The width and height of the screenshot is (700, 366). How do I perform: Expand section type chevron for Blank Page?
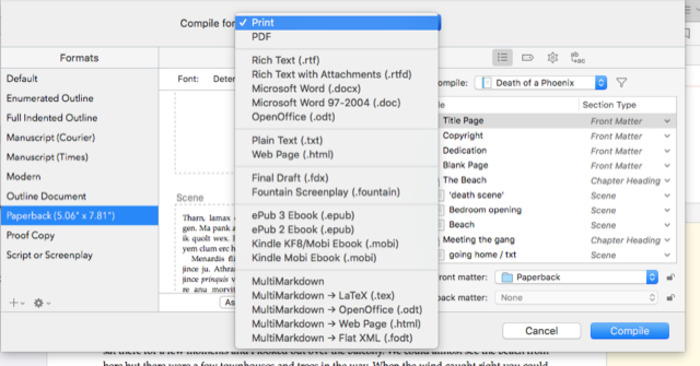pyautogui.click(x=667, y=166)
